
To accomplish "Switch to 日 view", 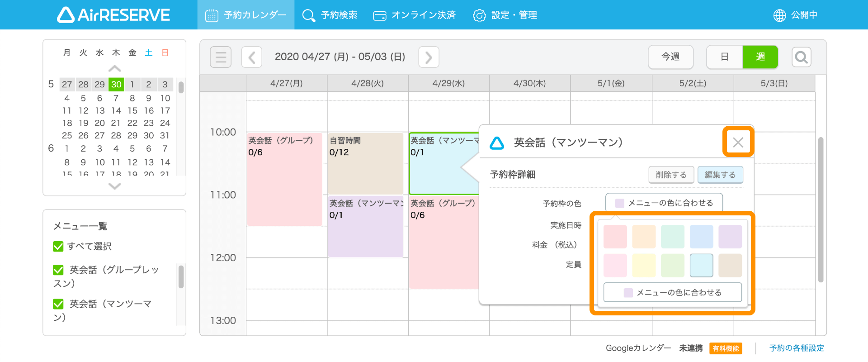I will click(724, 57).
